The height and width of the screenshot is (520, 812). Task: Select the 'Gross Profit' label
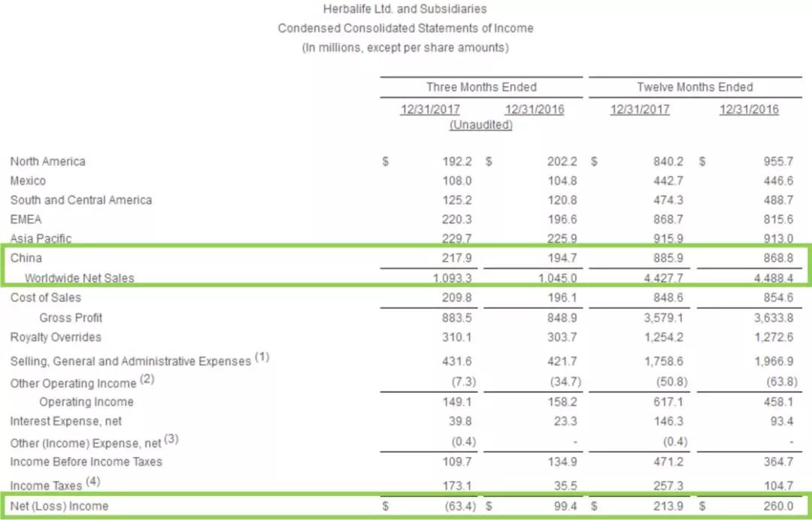[x=71, y=318]
